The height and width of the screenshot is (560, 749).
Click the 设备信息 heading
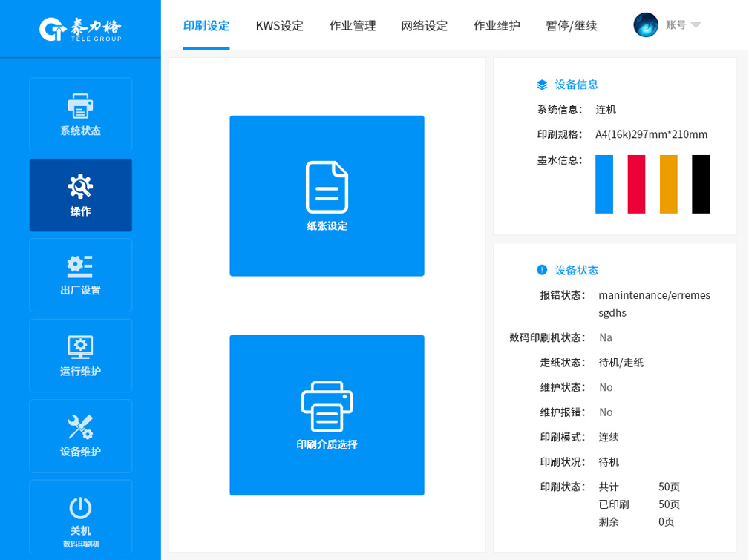tap(576, 85)
